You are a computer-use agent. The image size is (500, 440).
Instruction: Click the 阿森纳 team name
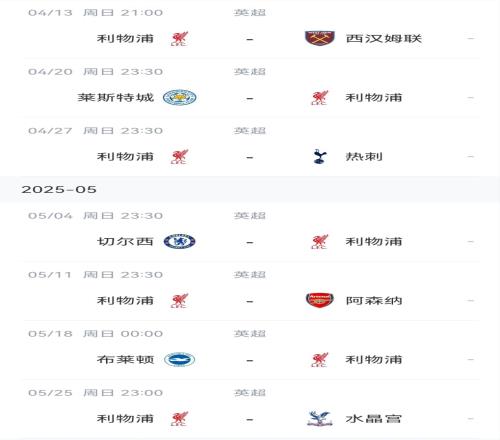coord(374,300)
